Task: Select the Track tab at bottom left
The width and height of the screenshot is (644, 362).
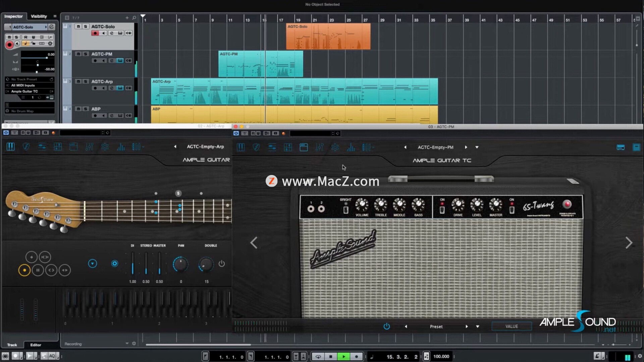Action: click(12, 345)
